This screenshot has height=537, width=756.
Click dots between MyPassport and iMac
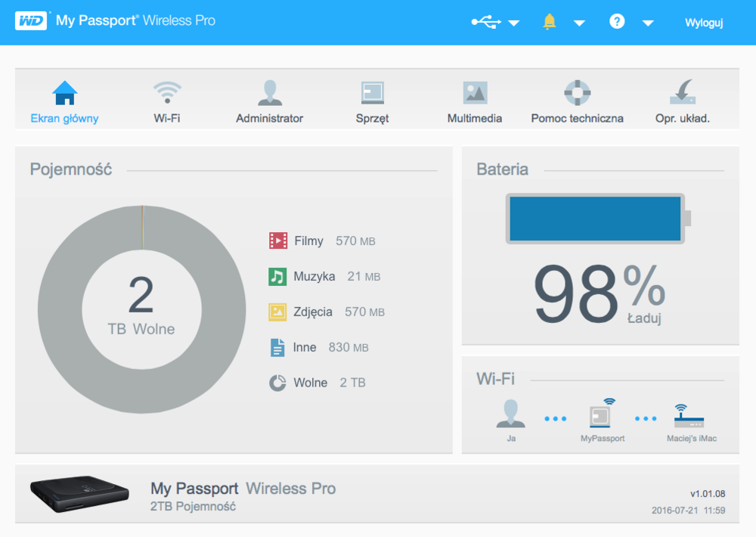tap(646, 419)
